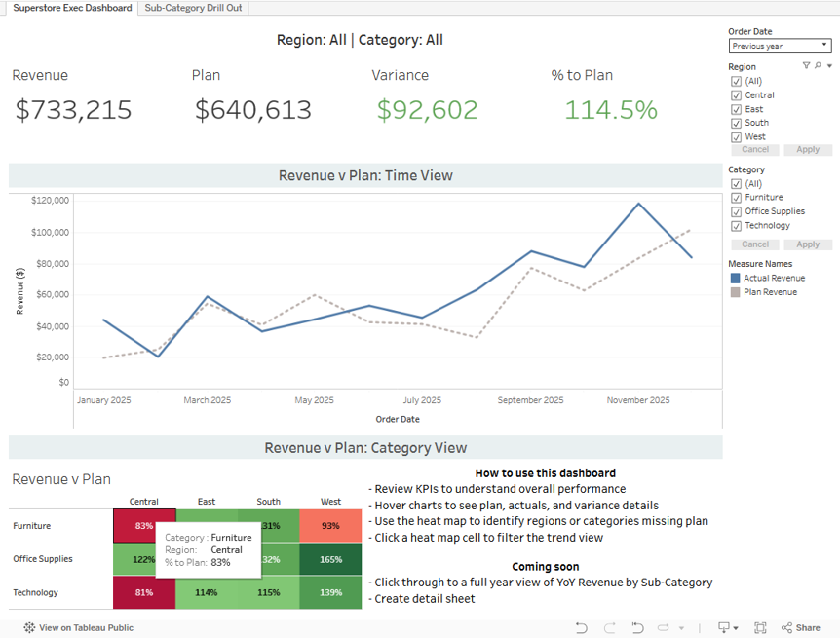Screen dimensions: 840x639
Task: Open the search icon on the Region filter
Action: click(x=818, y=65)
